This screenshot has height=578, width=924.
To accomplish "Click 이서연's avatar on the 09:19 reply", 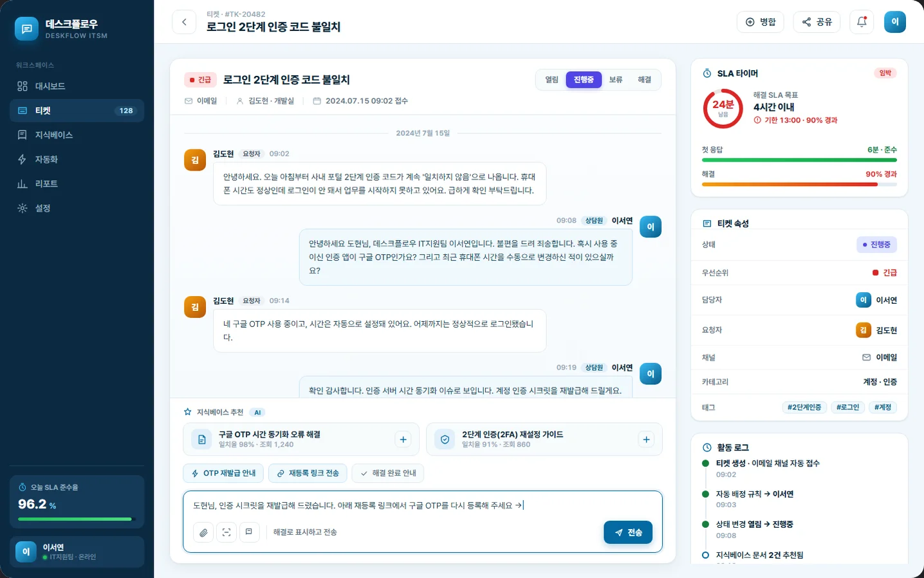I will point(651,374).
